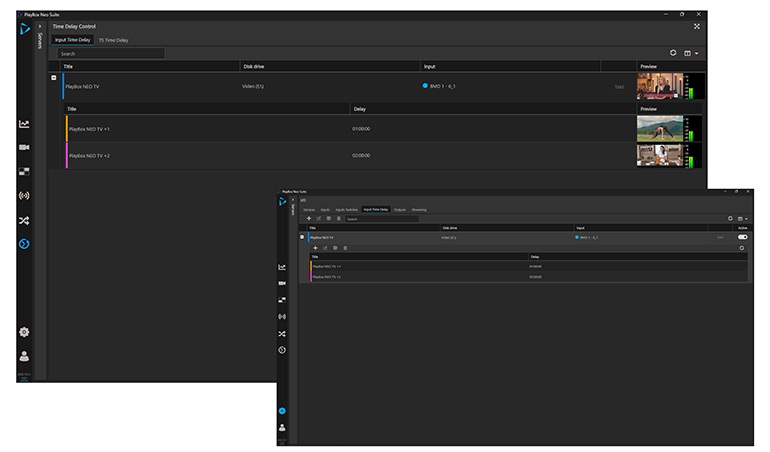
Task: Delete sub-delay with trash icon under PlayBox NEO TV row
Action: click(x=345, y=248)
